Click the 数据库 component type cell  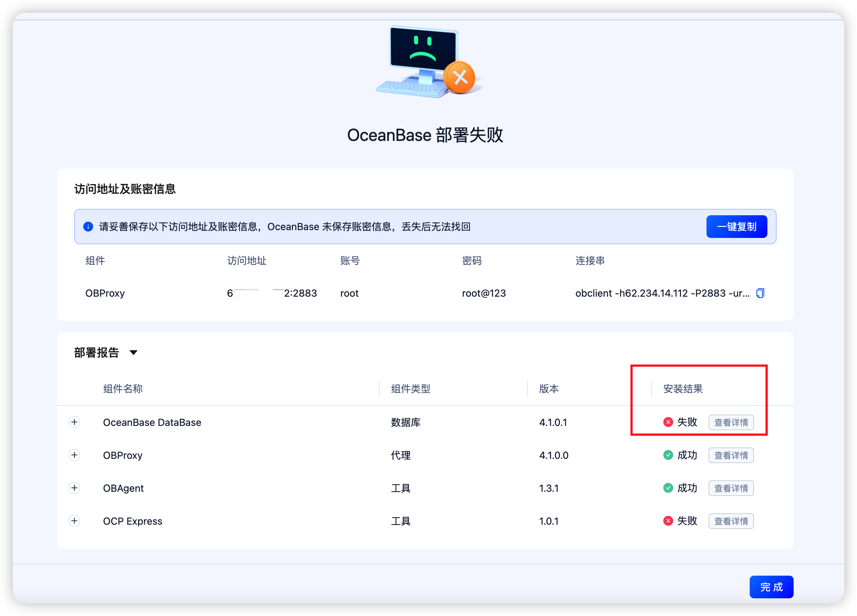click(405, 422)
